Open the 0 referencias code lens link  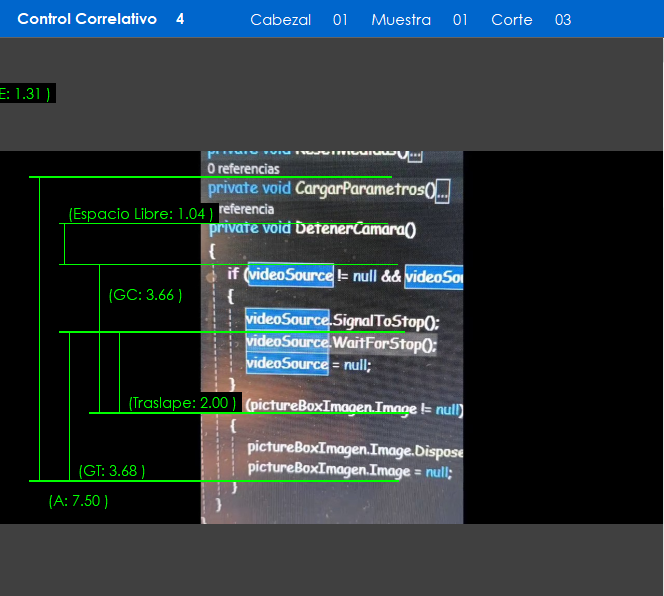pyautogui.click(x=243, y=169)
